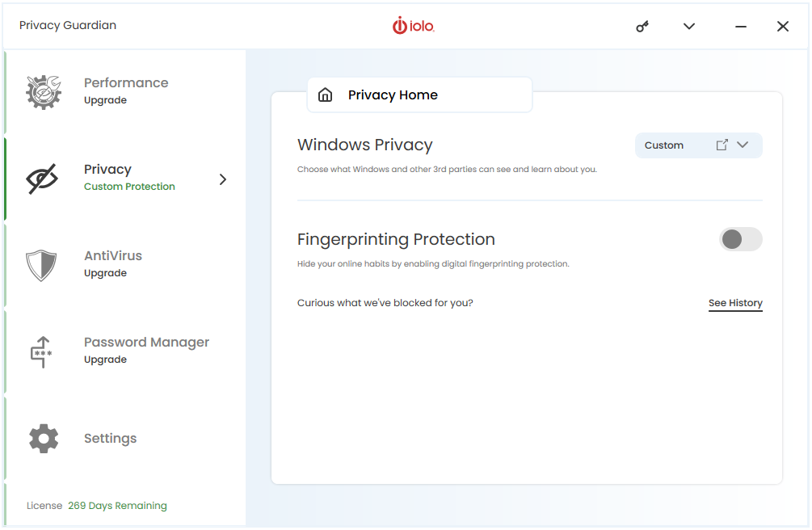Expand Privacy section with right chevron
Viewport: 812px width, 530px height.
223,179
